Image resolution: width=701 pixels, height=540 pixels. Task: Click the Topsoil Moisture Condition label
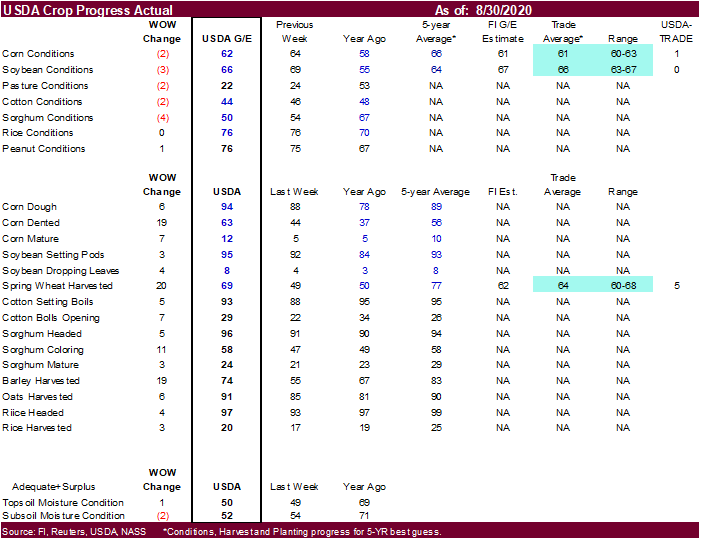63,503
